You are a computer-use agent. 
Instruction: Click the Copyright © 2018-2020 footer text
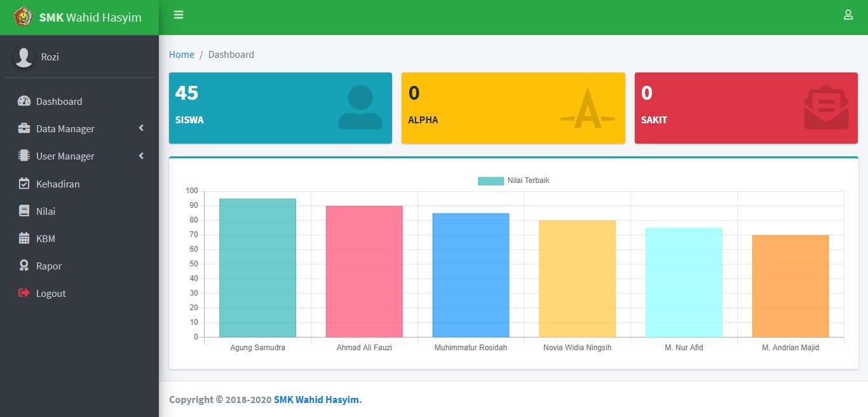tap(220, 400)
